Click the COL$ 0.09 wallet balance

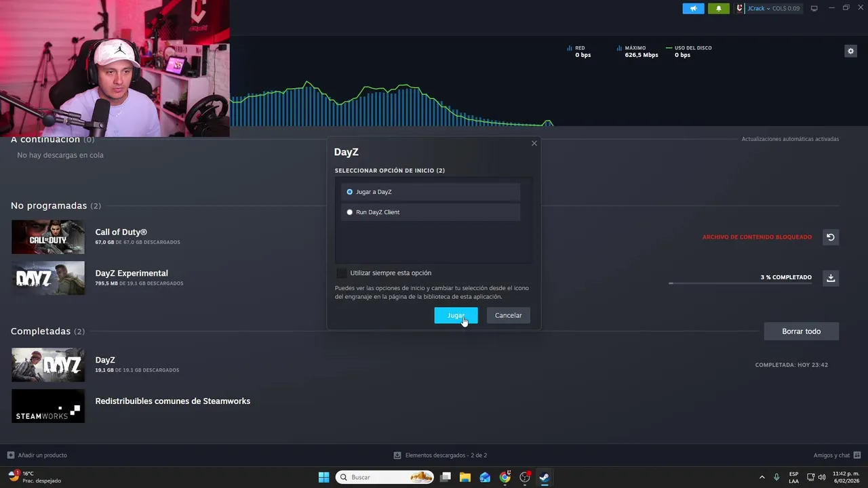(x=786, y=8)
